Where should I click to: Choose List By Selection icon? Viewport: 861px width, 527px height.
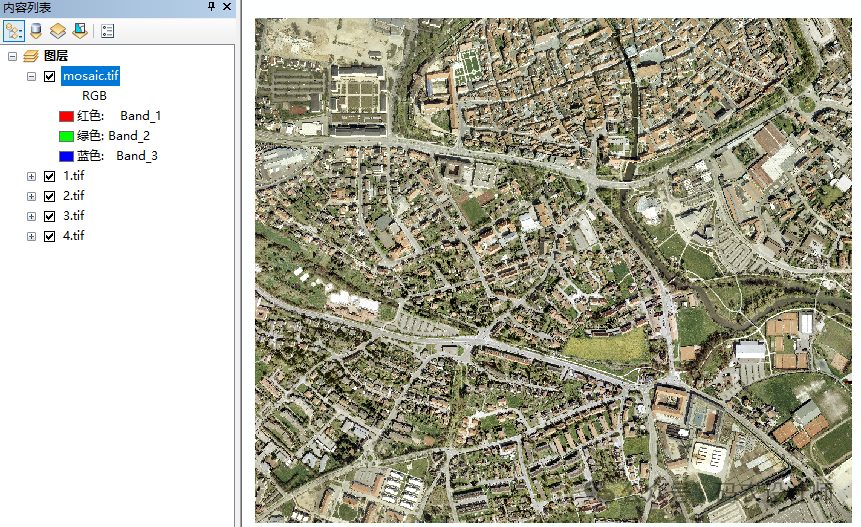79,31
